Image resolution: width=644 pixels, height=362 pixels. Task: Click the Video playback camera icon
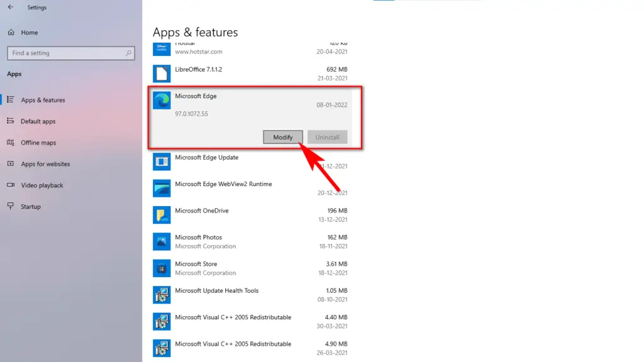click(x=11, y=185)
